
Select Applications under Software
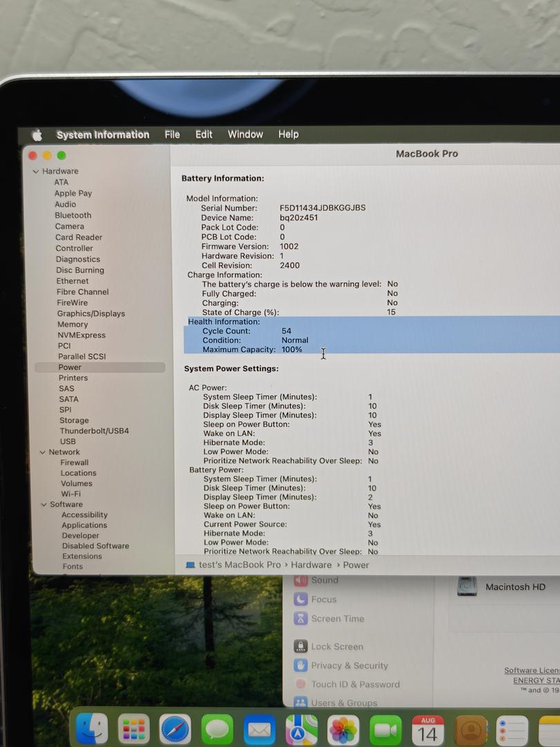84,525
